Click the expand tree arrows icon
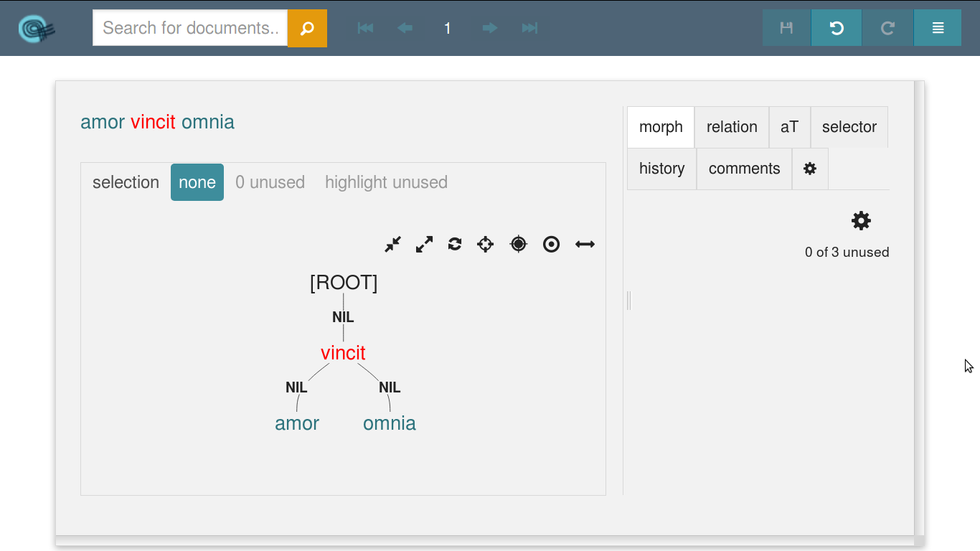Screen dimensions: 980x551 tap(424, 245)
